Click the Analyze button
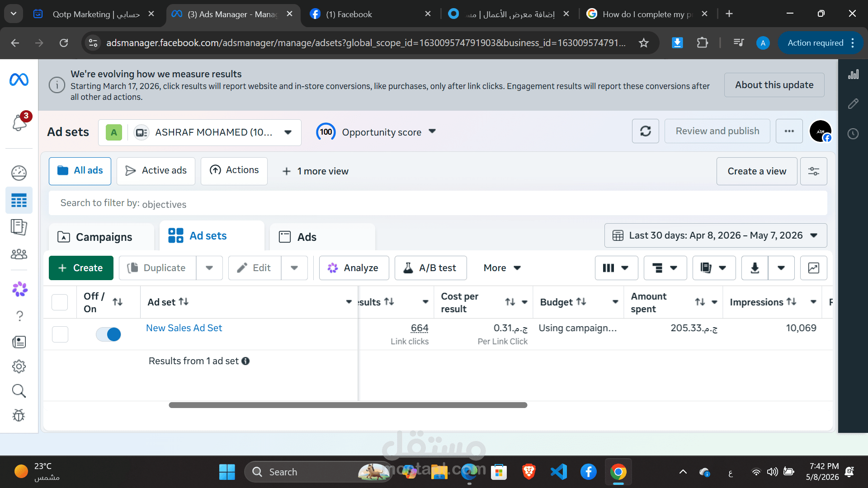 tap(354, 268)
